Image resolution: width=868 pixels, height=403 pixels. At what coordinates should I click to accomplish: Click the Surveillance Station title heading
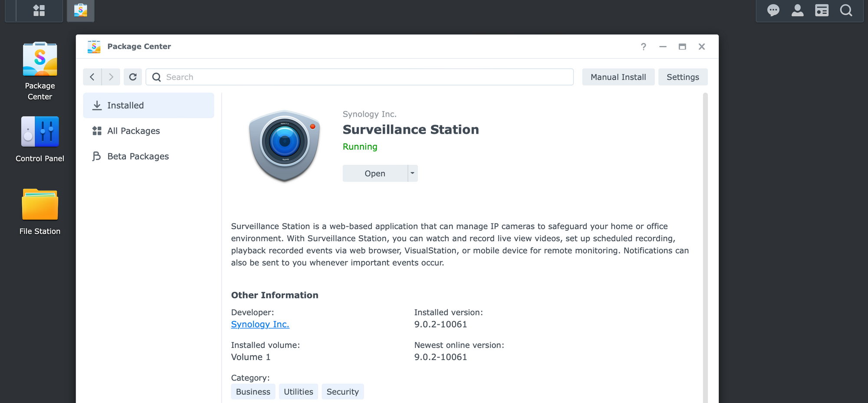411,129
